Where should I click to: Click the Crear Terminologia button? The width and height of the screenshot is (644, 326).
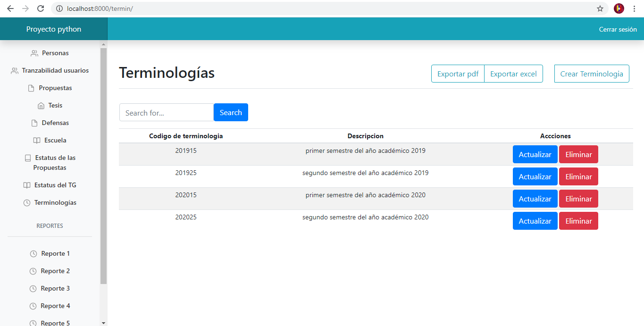[x=592, y=74]
